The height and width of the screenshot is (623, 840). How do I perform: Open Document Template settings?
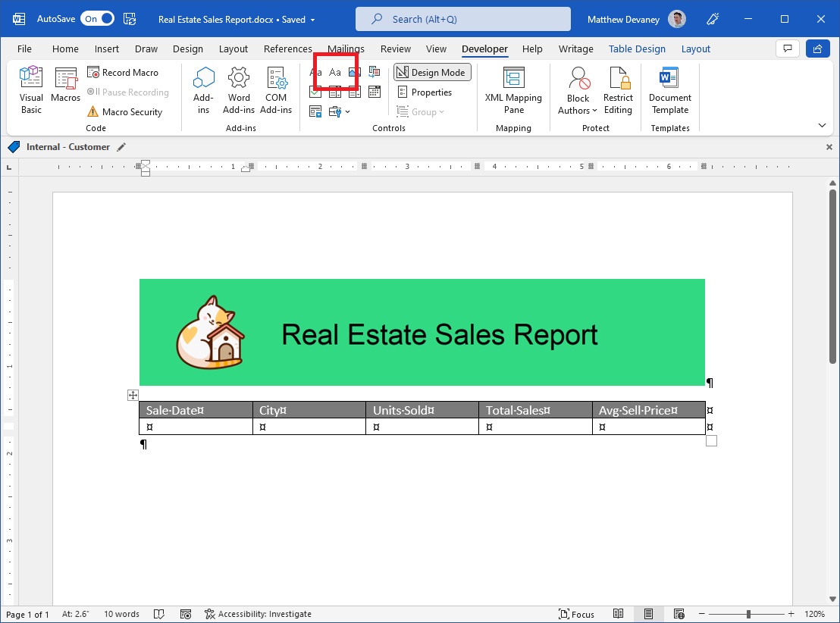[x=669, y=89]
